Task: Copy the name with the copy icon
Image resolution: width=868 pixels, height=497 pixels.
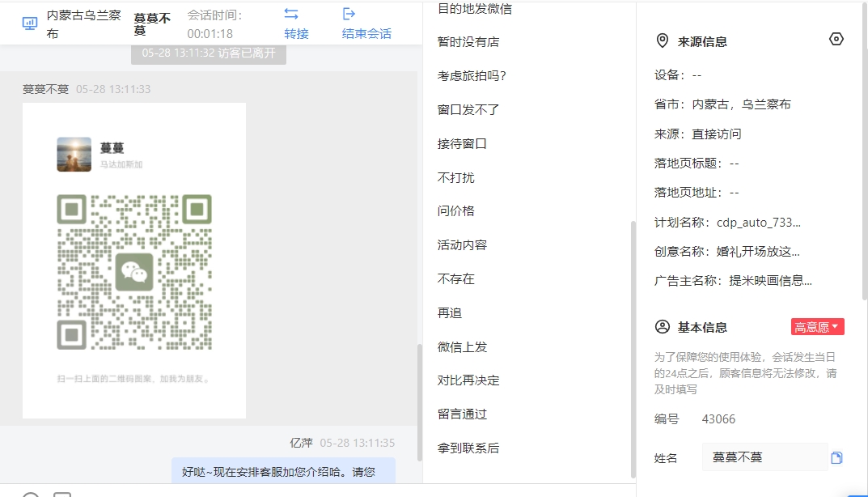Action: pyautogui.click(x=836, y=457)
